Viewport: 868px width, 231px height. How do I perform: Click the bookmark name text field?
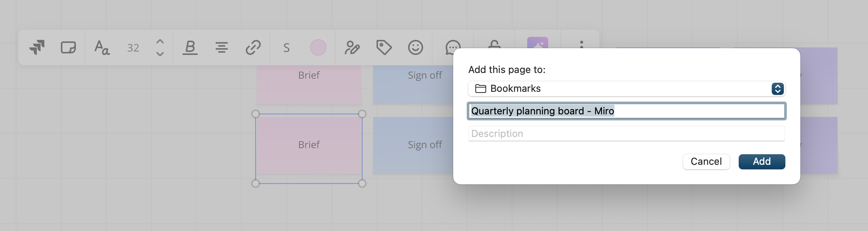coord(627,111)
